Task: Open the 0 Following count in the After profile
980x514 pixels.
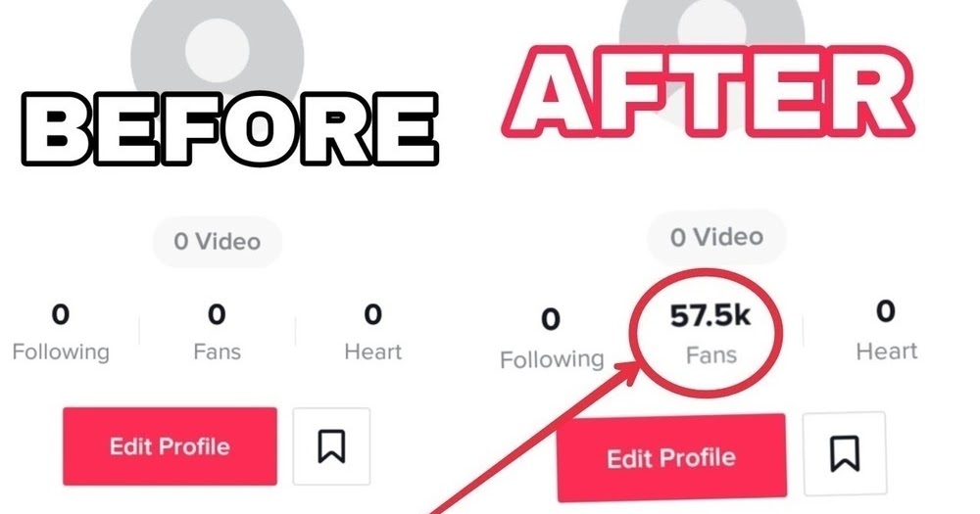Action: pyautogui.click(x=551, y=339)
